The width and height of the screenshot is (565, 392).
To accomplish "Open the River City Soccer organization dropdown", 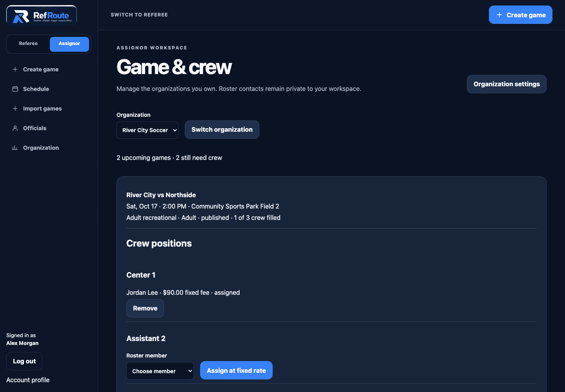I will (x=148, y=130).
